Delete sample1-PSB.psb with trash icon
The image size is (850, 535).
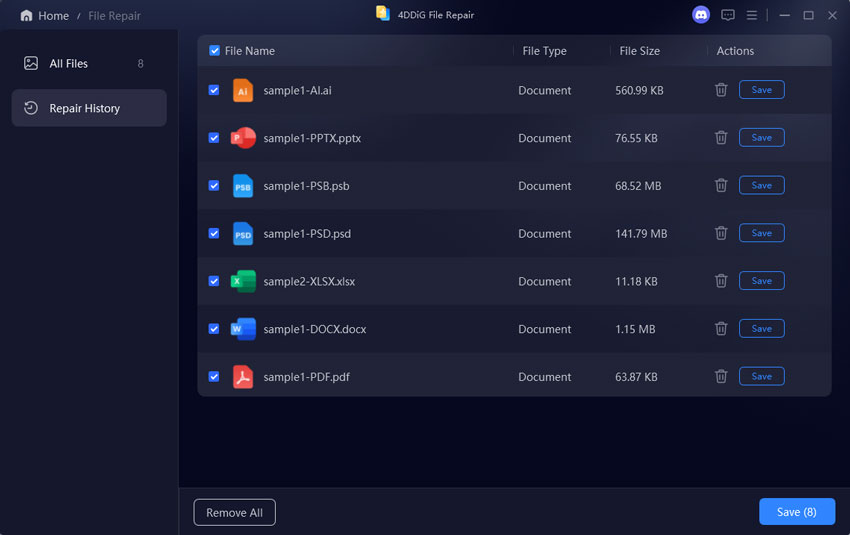coord(720,185)
